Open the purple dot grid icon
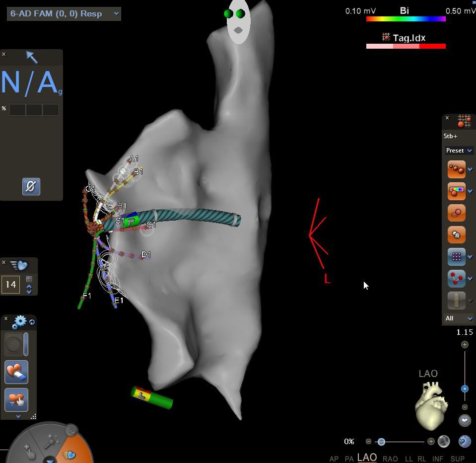This screenshot has height=463, width=476. pyautogui.click(x=456, y=257)
